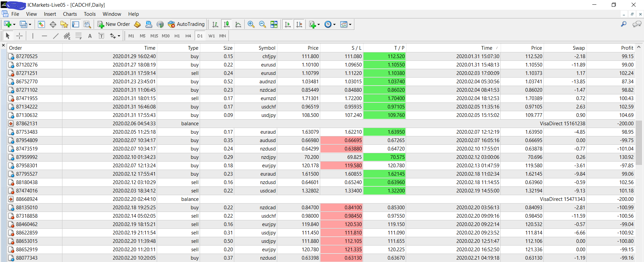This screenshot has width=644, height=262.
Task: Toggle the Data Window crosshair-target icon
Action: tap(53, 24)
